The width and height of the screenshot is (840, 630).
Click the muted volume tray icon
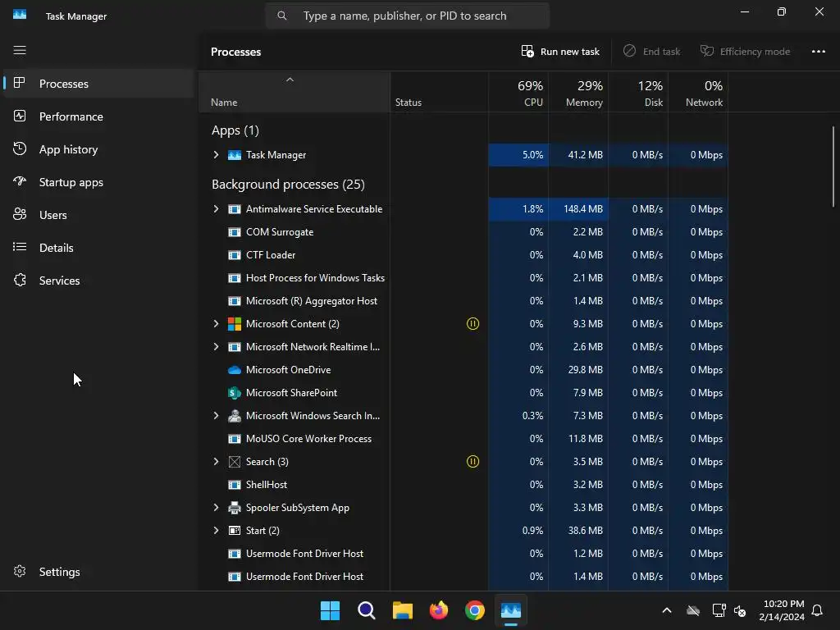(x=740, y=610)
